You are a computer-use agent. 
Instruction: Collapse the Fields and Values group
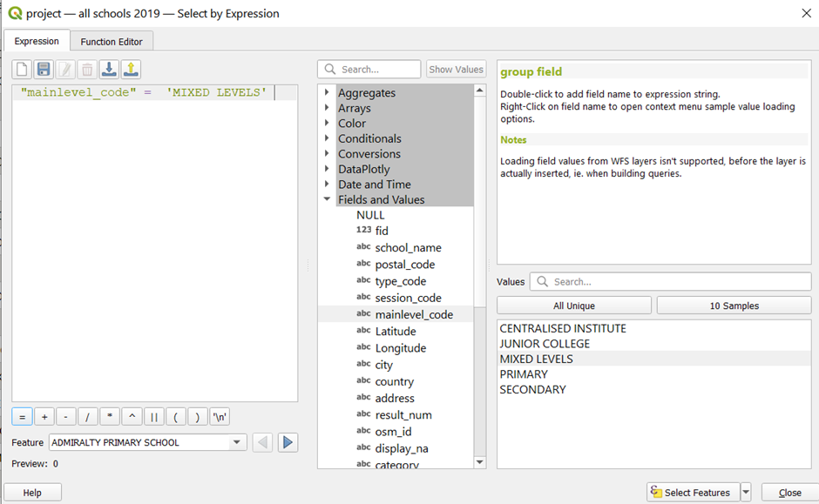tap(327, 199)
